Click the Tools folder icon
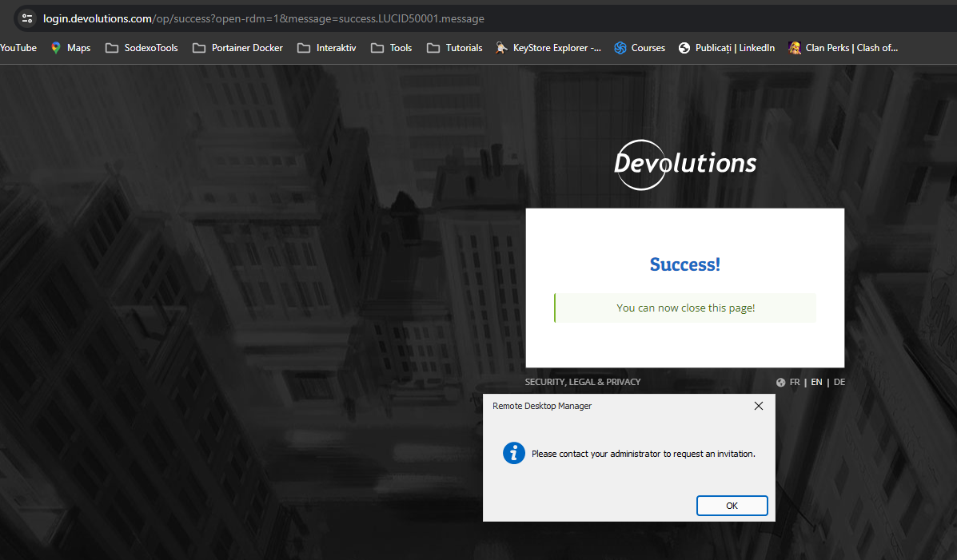957x560 pixels. [x=377, y=48]
